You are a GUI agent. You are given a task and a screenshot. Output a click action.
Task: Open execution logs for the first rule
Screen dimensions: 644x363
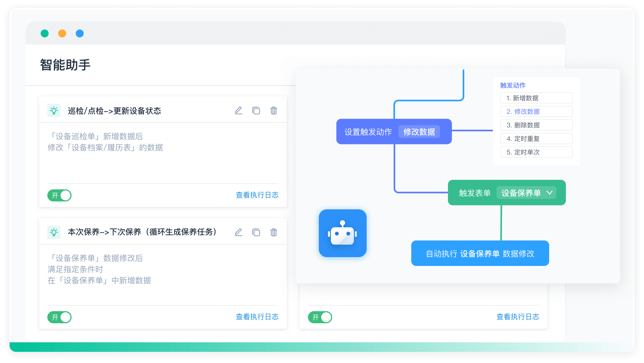click(257, 195)
